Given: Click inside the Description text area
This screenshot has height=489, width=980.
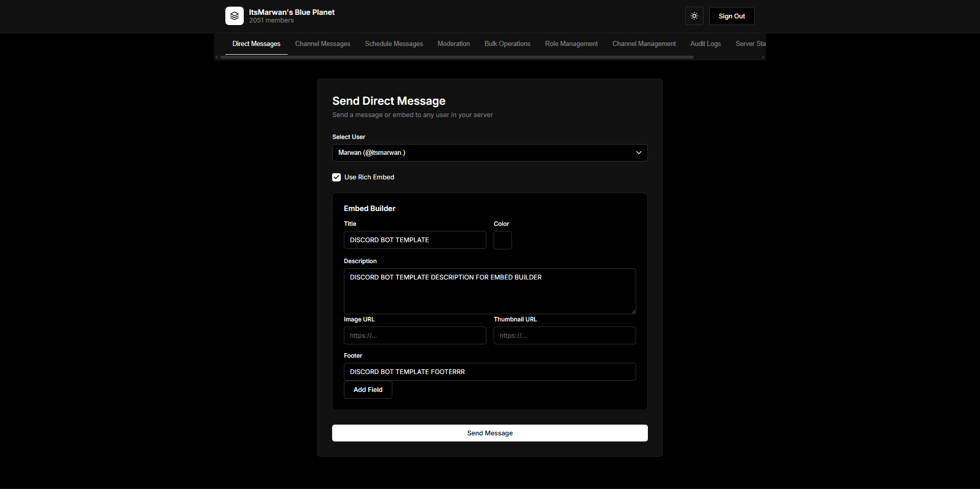Looking at the screenshot, I should click(x=489, y=291).
